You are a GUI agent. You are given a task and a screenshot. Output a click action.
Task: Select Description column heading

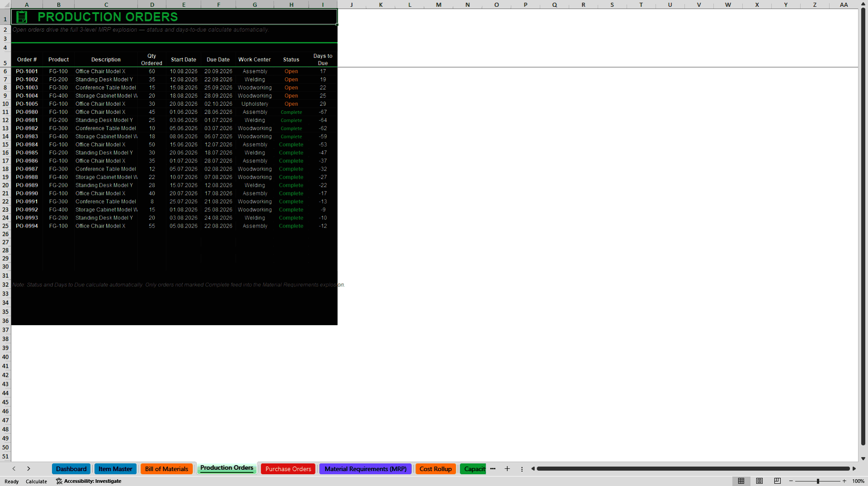tap(106, 60)
